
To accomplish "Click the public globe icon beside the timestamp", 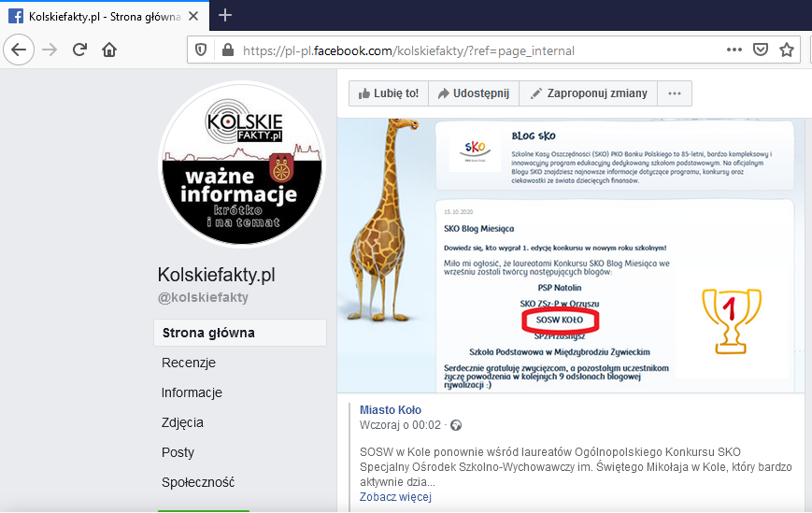I will pos(456,425).
